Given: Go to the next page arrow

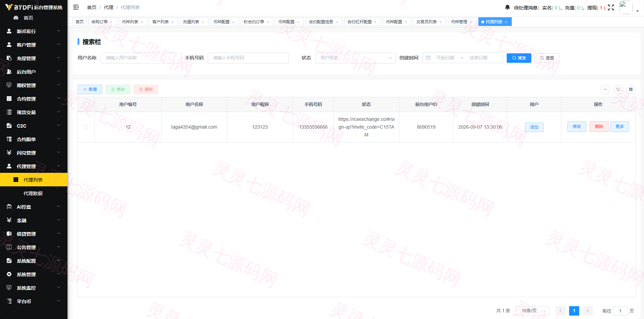Looking at the screenshot, I should [x=588, y=311].
